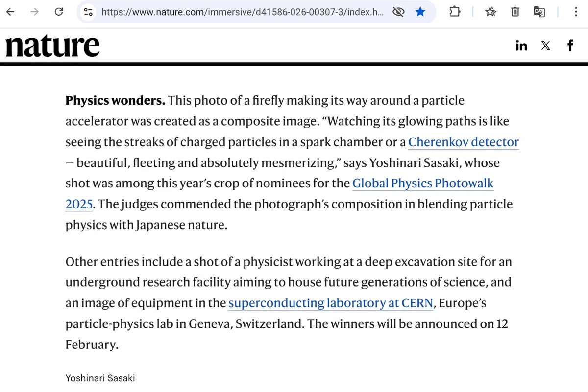The width and height of the screenshot is (588, 392).
Task: Reload the Nature page
Action: [59, 12]
